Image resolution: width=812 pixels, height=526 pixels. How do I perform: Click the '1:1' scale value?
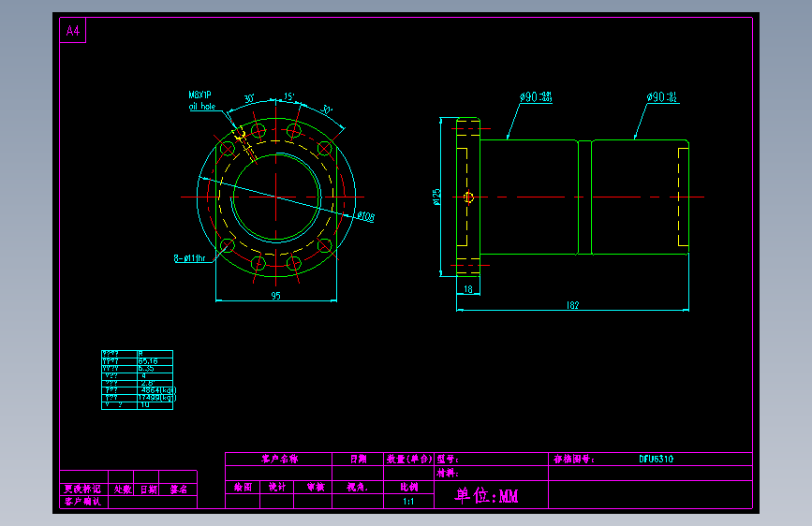[408, 502]
